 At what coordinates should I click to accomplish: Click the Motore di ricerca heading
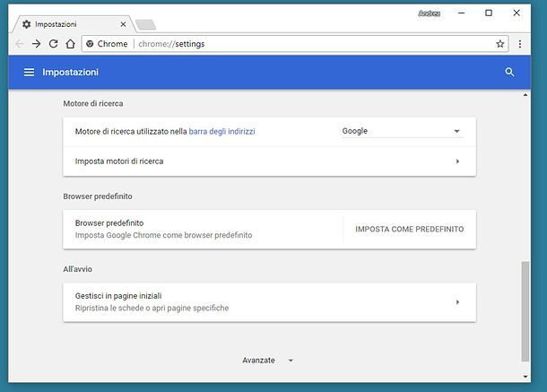pyautogui.click(x=93, y=104)
